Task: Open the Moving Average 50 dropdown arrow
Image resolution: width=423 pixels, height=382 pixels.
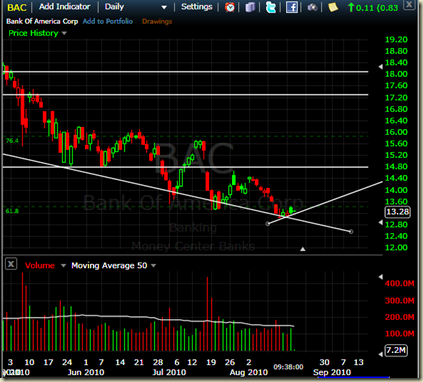Action: [x=154, y=266]
